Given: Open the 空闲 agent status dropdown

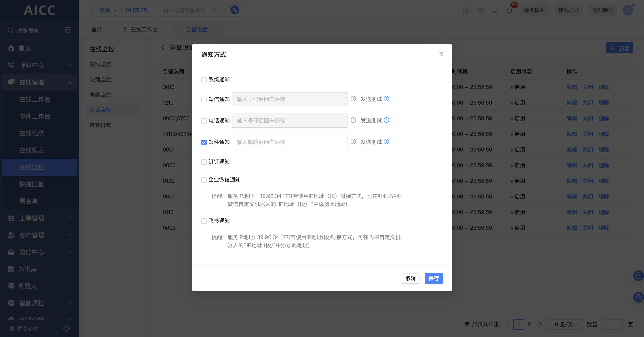Looking at the screenshot, I should tap(108, 10).
